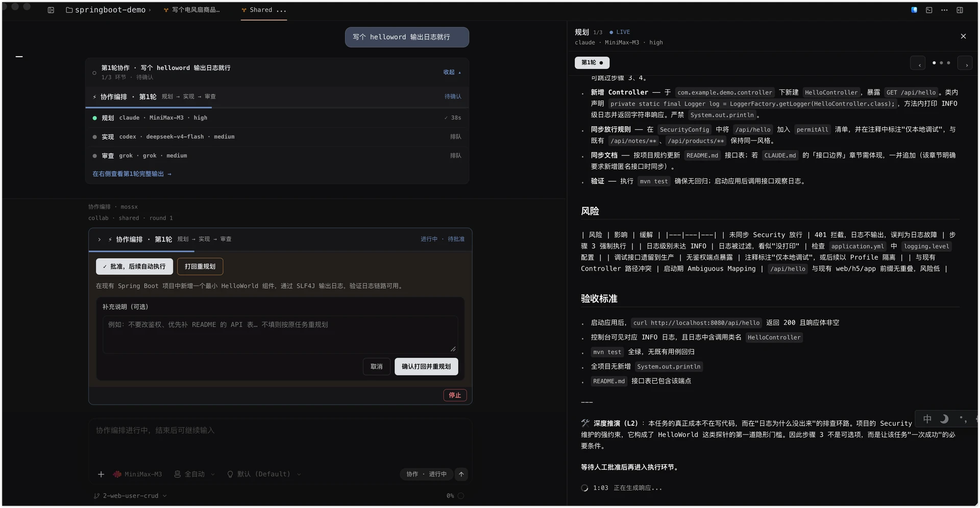Screen dimensions: 980x508
Task: Click the LIVE status indicator
Action: coord(620,32)
